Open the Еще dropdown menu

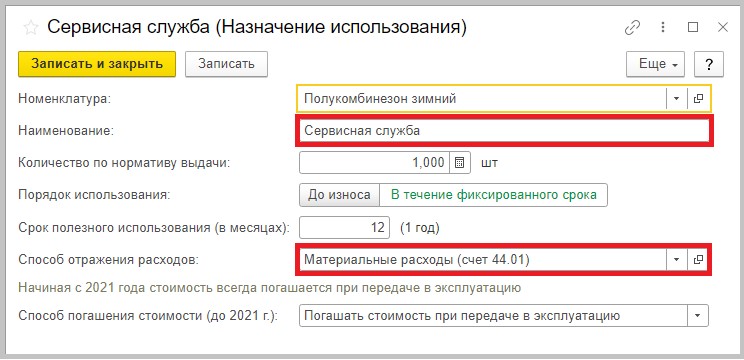655,64
